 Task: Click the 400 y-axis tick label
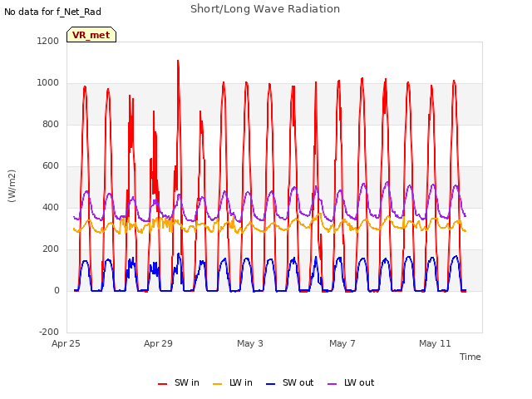[51, 207]
